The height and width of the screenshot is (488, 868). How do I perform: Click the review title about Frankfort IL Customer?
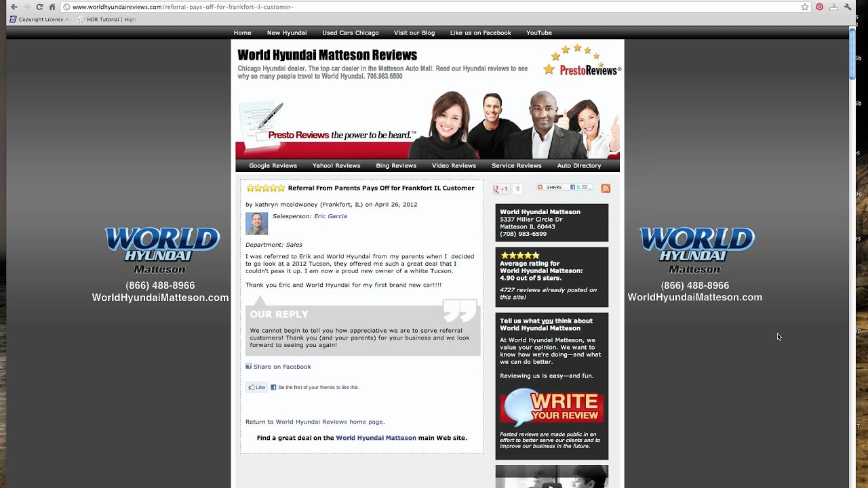pos(381,188)
